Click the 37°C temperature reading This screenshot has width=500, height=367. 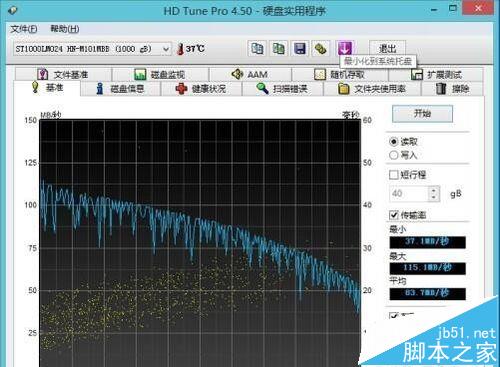pyautogui.click(x=195, y=49)
